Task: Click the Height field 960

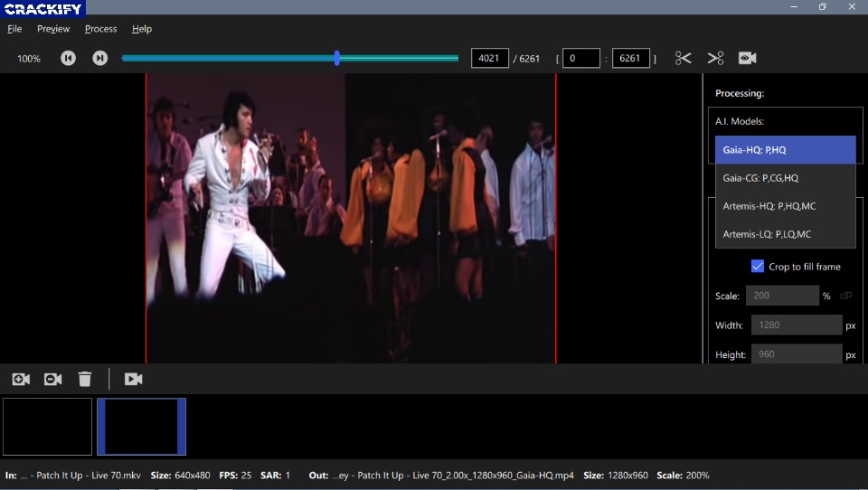Action: 796,354
